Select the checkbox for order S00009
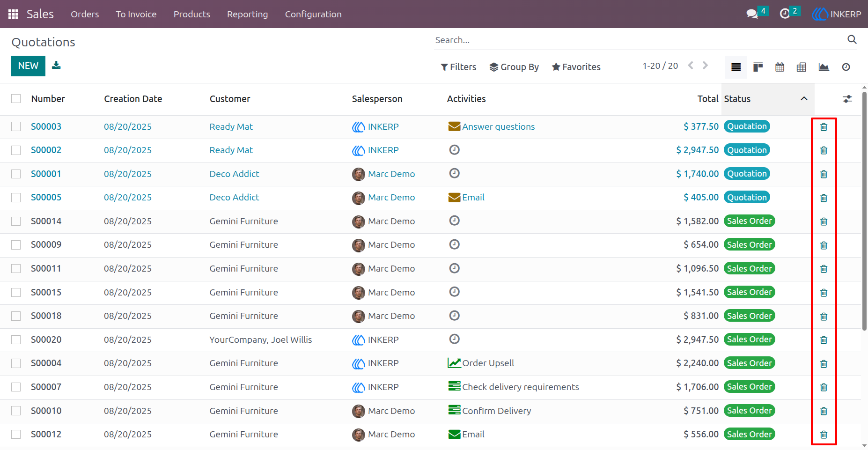This screenshot has height=450, width=868. point(16,245)
